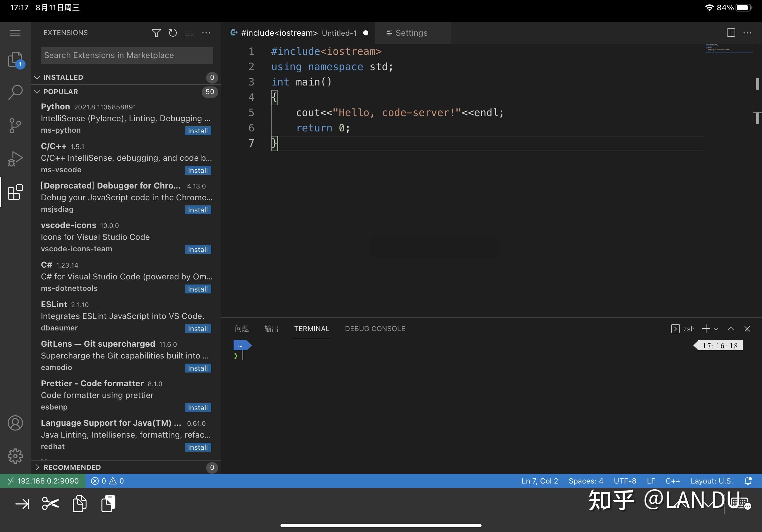
Task: Open the Run and Debug view
Action: [15, 159]
